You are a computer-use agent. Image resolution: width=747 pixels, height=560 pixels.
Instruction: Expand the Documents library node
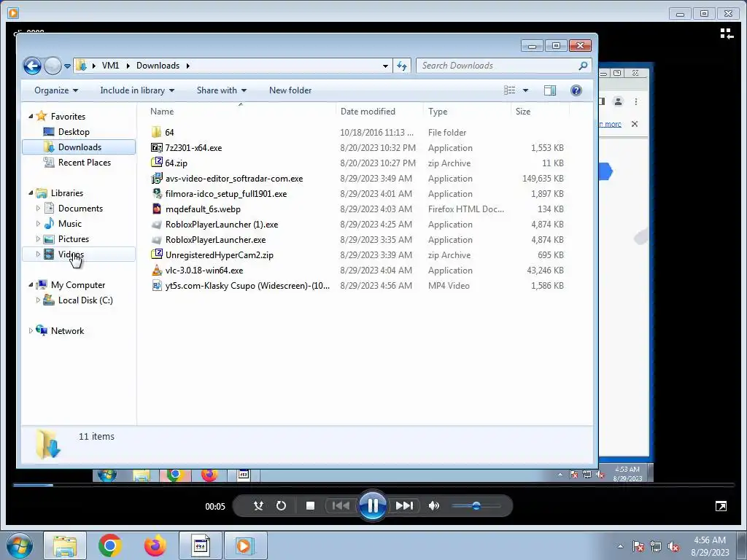click(38, 208)
